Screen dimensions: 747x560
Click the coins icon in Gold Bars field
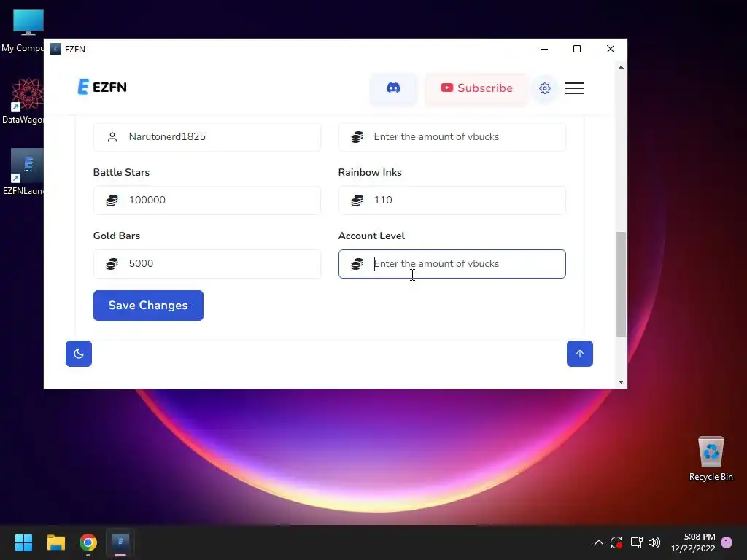pos(112,263)
